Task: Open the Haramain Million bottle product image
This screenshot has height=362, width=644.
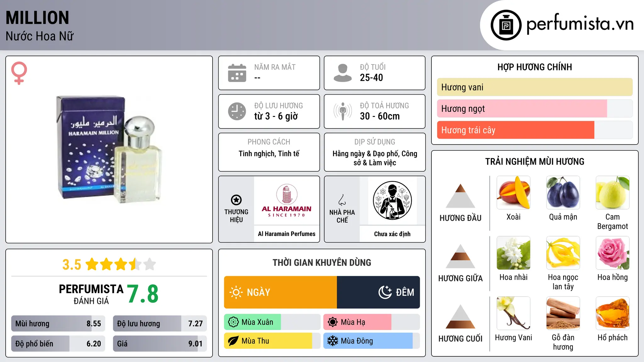Action: [109, 149]
